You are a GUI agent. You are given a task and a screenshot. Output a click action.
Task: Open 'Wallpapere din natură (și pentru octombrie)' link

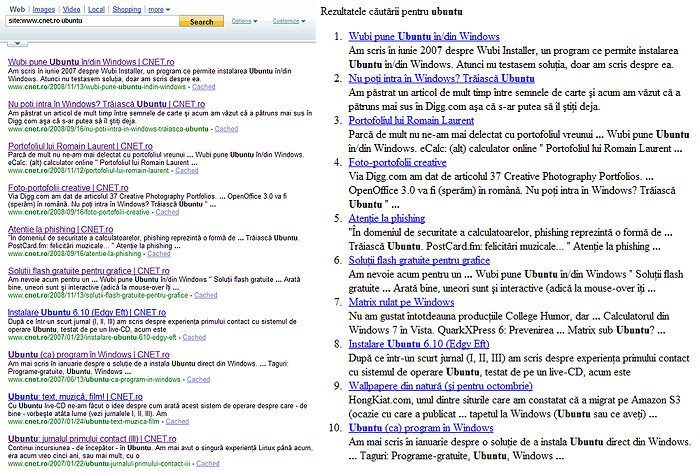pyautogui.click(x=440, y=386)
